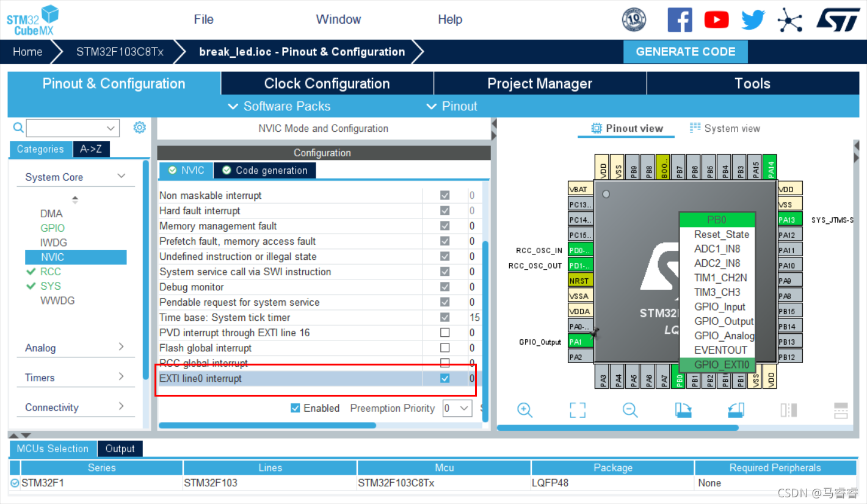Click the Memory management fault checkbox
Viewport: 867px width, 504px height.
tap(444, 226)
